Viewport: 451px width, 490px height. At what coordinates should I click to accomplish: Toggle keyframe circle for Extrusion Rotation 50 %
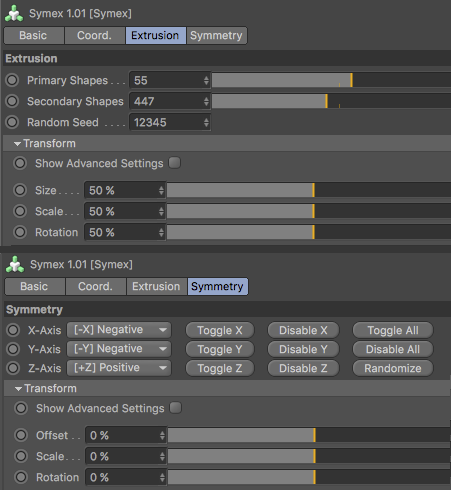(20, 232)
